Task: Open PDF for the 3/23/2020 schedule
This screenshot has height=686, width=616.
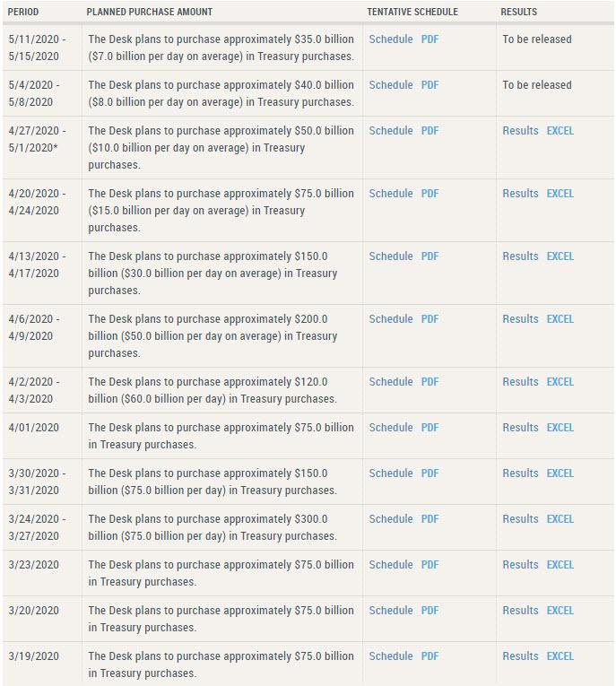Action: tap(429, 565)
